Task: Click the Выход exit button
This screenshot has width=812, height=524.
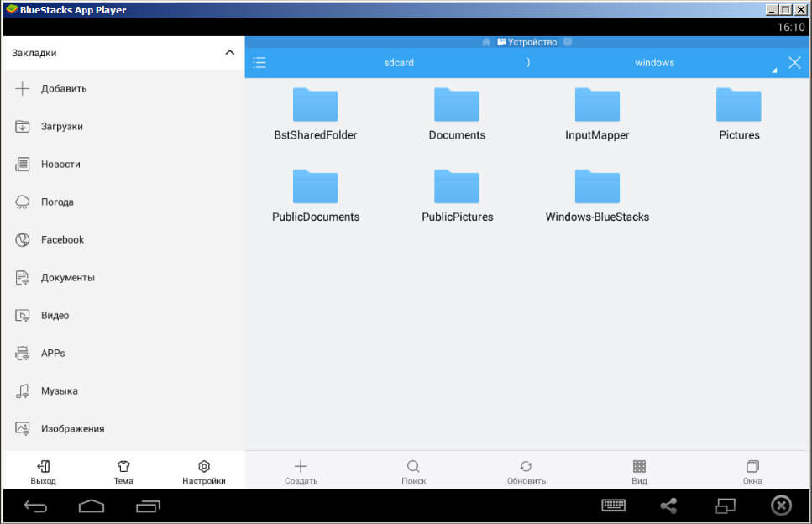Action: [x=43, y=472]
